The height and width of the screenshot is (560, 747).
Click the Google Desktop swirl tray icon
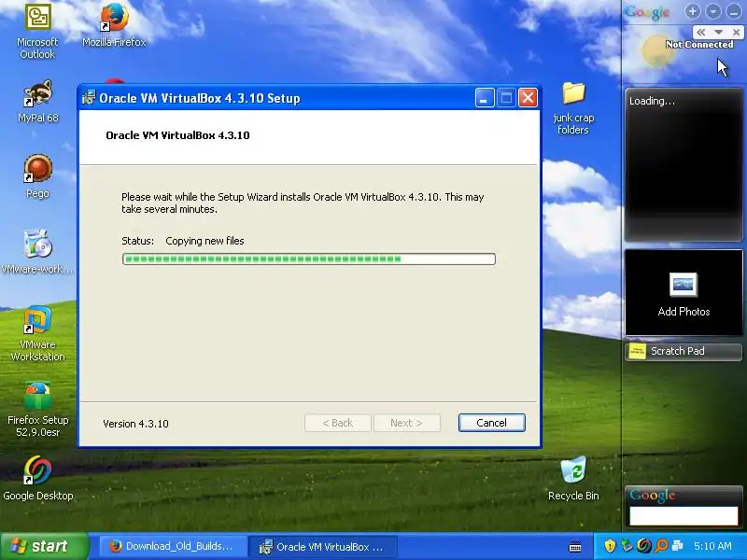pyautogui.click(x=644, y=546)
